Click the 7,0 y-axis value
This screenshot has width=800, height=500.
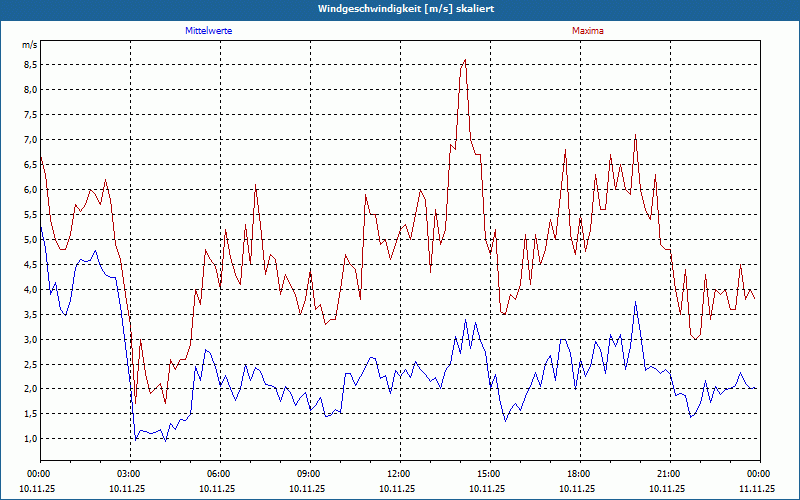coord(31,140)
